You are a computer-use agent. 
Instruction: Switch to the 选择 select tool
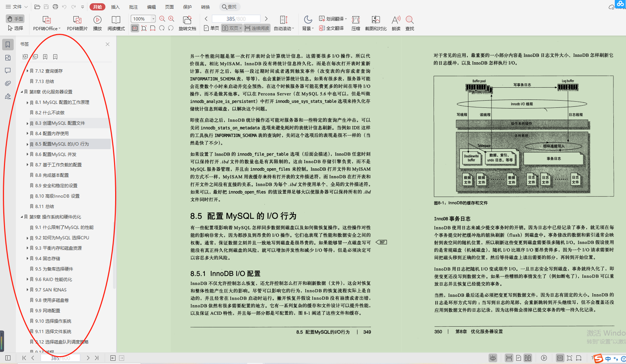coord(15,28)
